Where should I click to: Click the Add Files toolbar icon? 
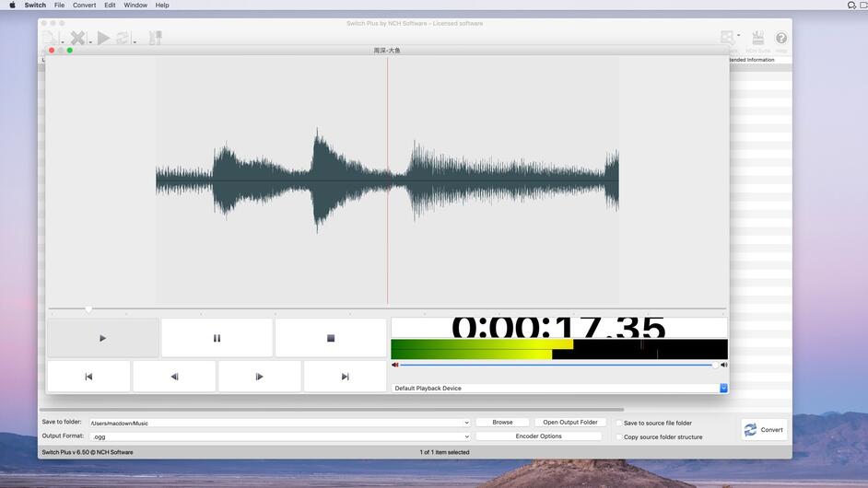pyautogui.click(x=49, y=38)
